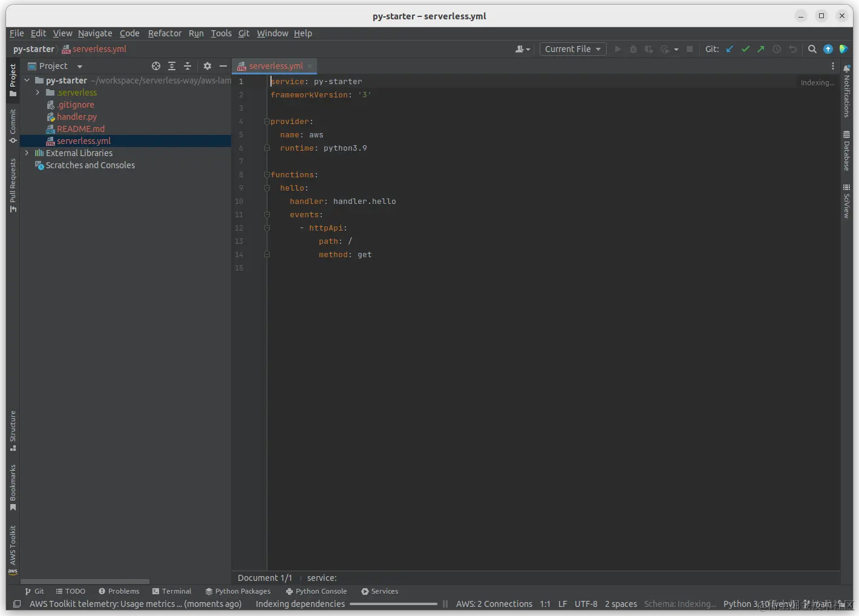
Task: Click the tool windows quick access icon
Action: (17, 604)
